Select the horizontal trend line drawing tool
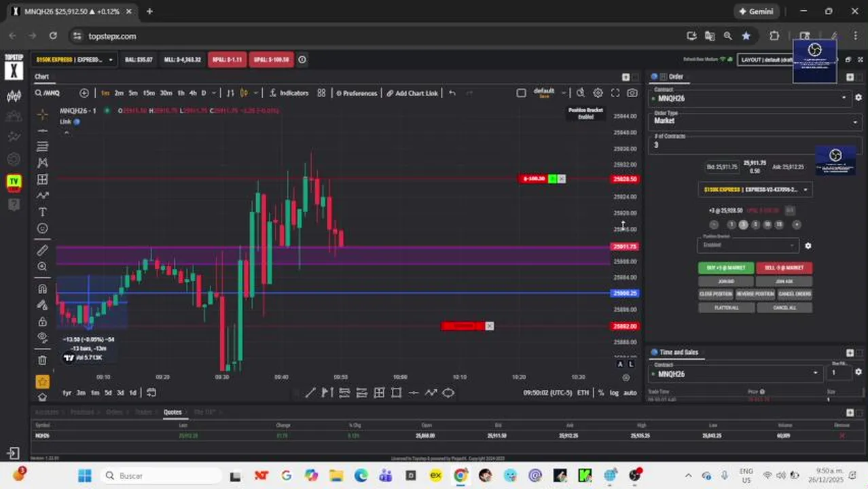Image resolution: width=868 pixels, height=489 pixels. pyautogui.click(x=42, y=130)
